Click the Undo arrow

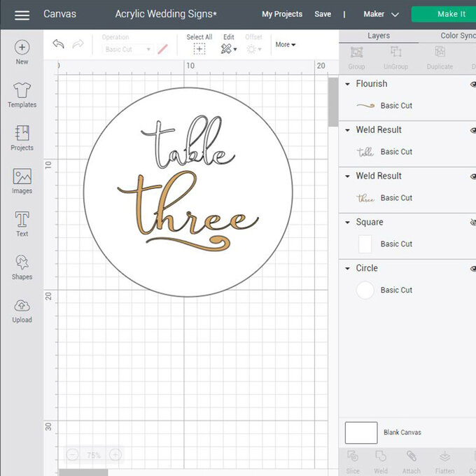59,44
